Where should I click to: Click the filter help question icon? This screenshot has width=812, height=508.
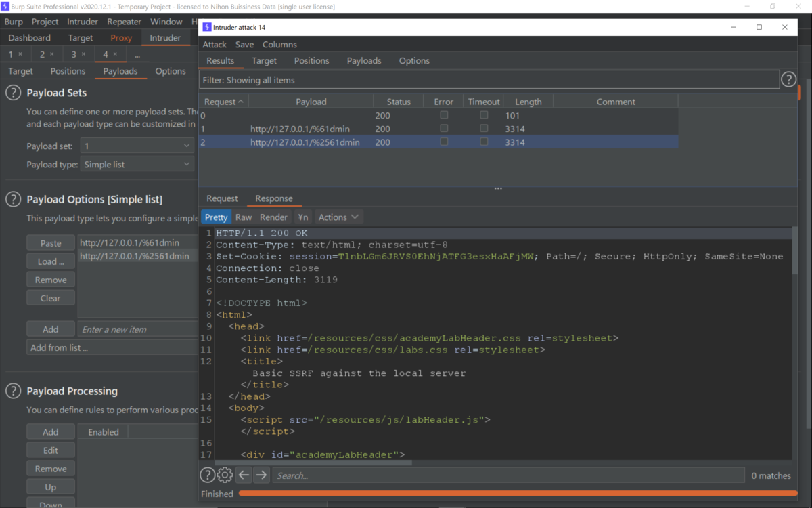[788, 79]
